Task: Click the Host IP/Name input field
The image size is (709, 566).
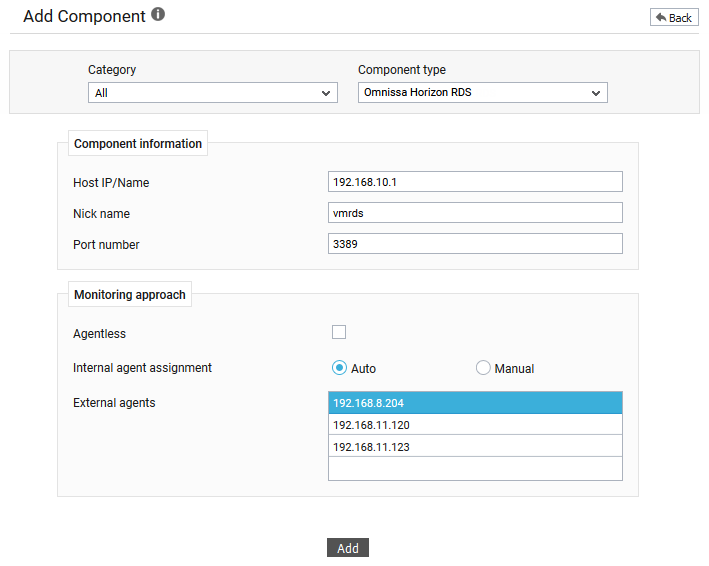Action: pos(475,182)
